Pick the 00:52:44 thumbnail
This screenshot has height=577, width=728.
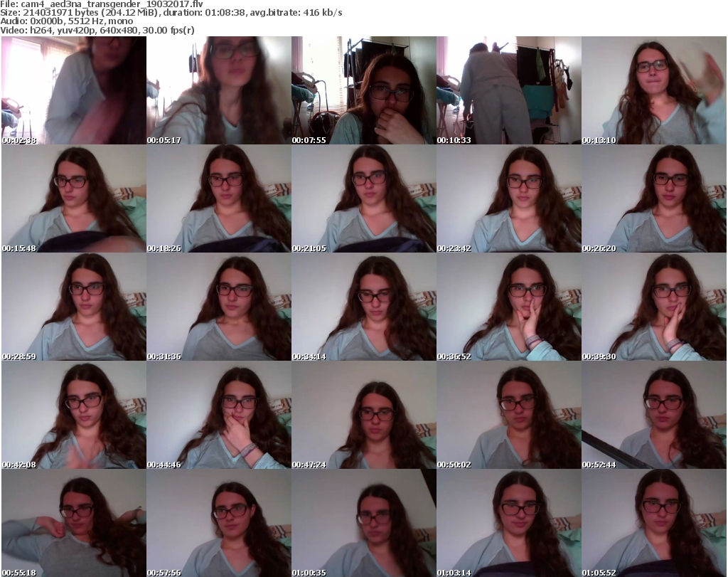click(654, 415)
